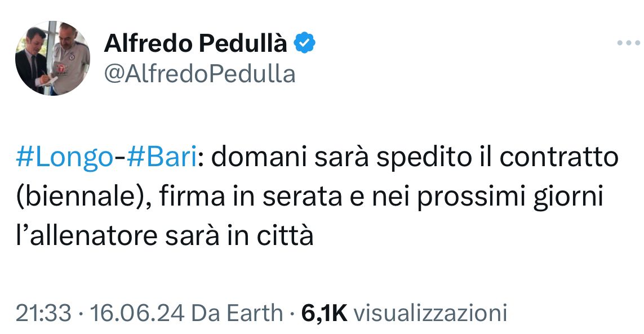644x334 pixels.
Task: Click the "Da Earth" location label
Action: 237,313
